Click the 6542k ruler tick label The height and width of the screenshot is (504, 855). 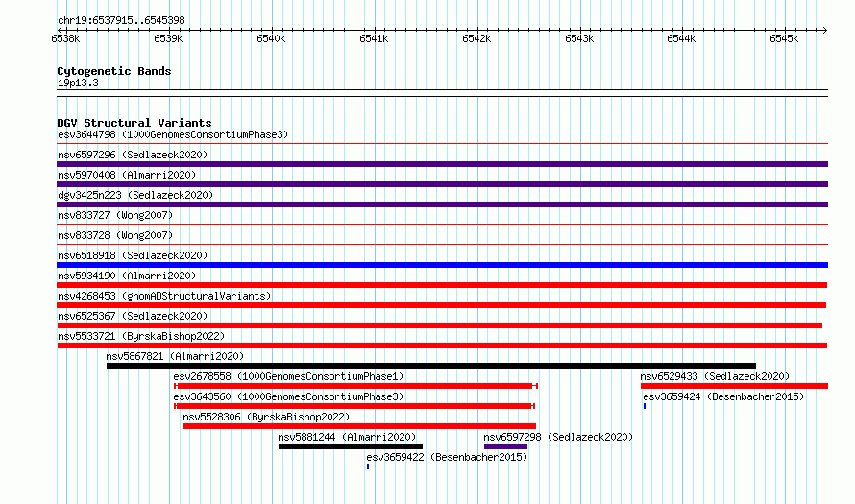coord(476,38)
